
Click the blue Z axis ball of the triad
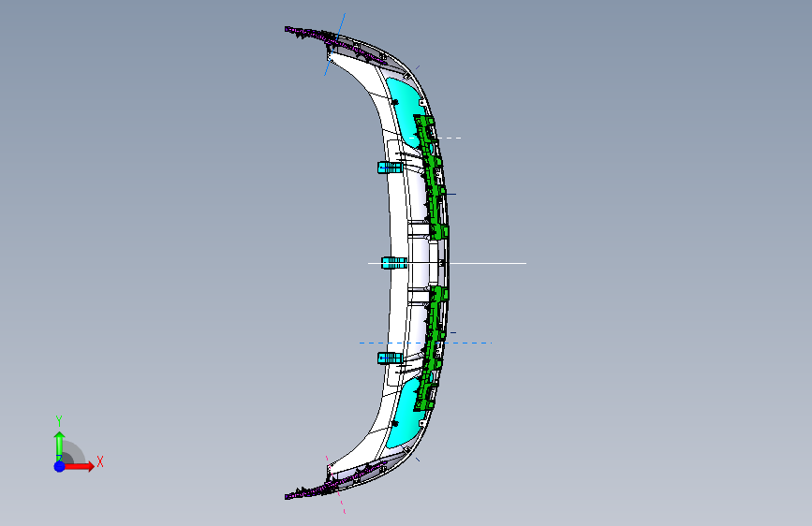tap(60, 466)
